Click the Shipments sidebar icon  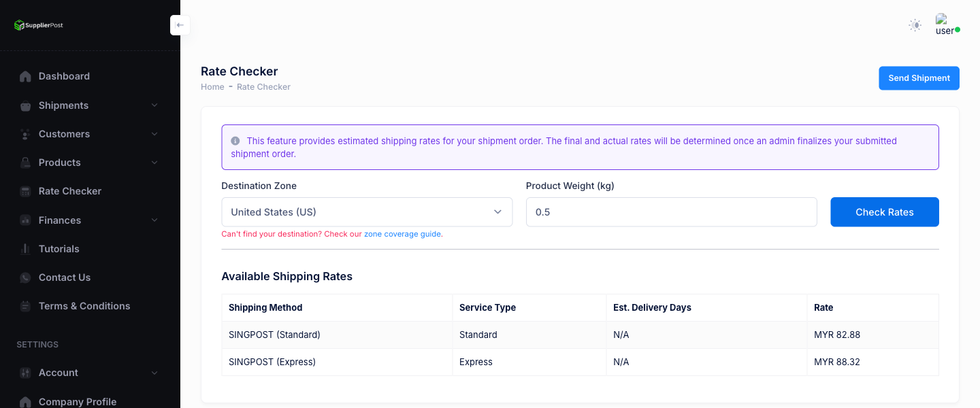pos(25,105)
